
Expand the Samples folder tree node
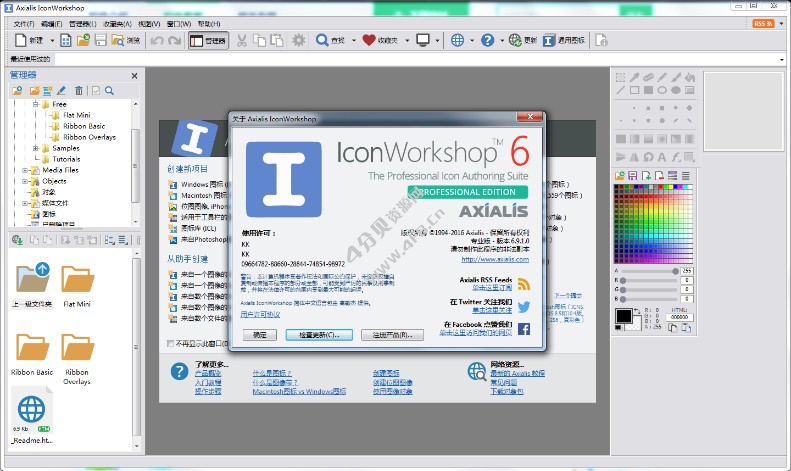pyautogui.click(x=35, y=148)
